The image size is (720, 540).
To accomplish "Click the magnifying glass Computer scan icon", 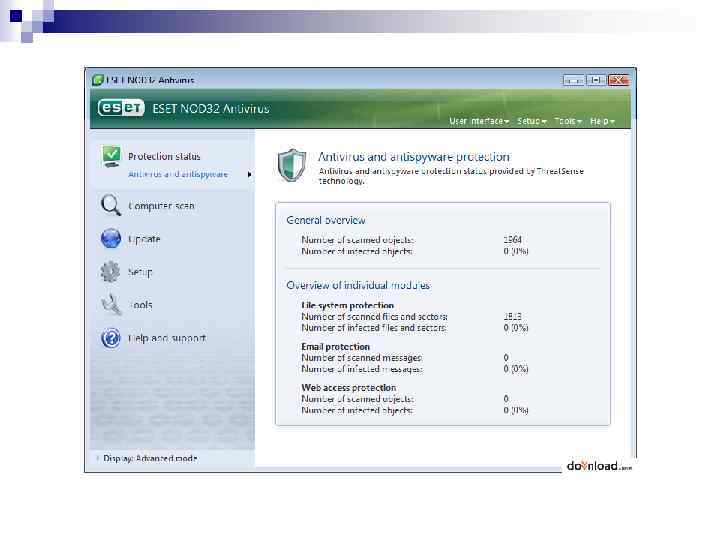I will tap(111, 205).
